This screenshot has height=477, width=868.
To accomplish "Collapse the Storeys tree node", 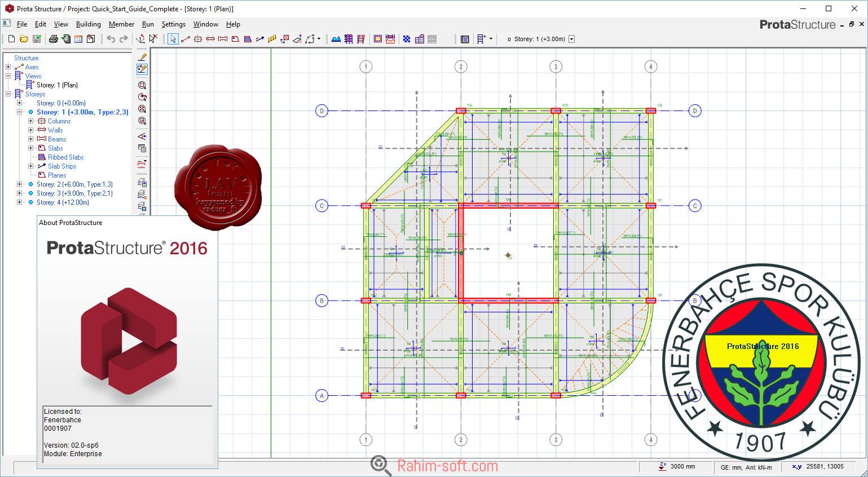I will click(x=8, y=94).
